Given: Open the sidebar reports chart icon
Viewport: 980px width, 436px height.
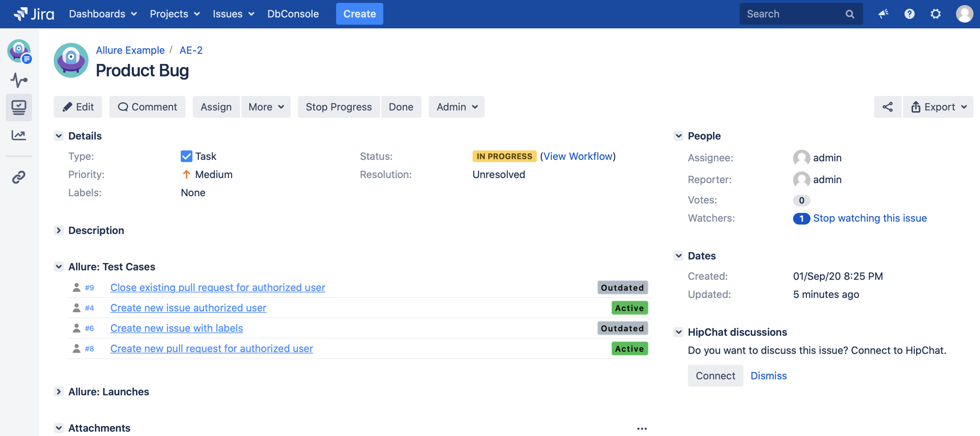Looking at the screenshot, I should (x=19, y=135).
